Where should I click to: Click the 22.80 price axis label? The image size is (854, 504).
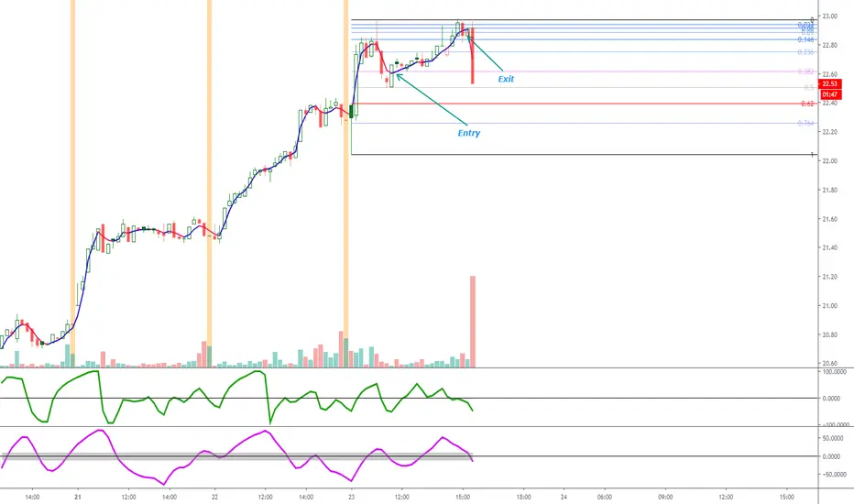pos(830,45)
